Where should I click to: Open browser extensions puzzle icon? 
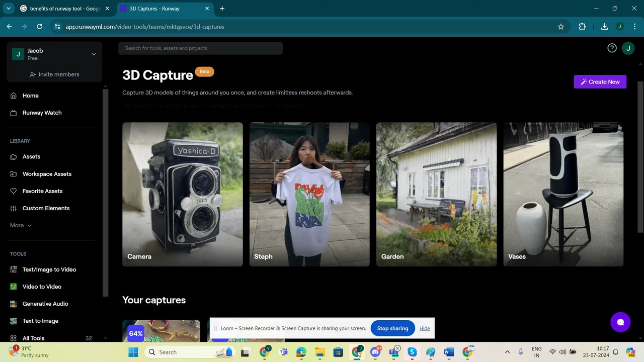582,27
